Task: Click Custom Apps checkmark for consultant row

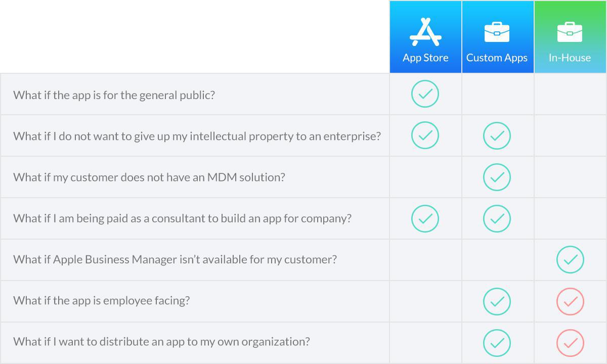Action: coord(497,218)
